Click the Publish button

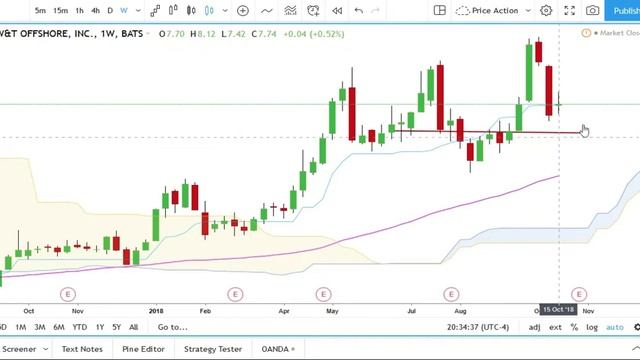click(x=622, y=11)
